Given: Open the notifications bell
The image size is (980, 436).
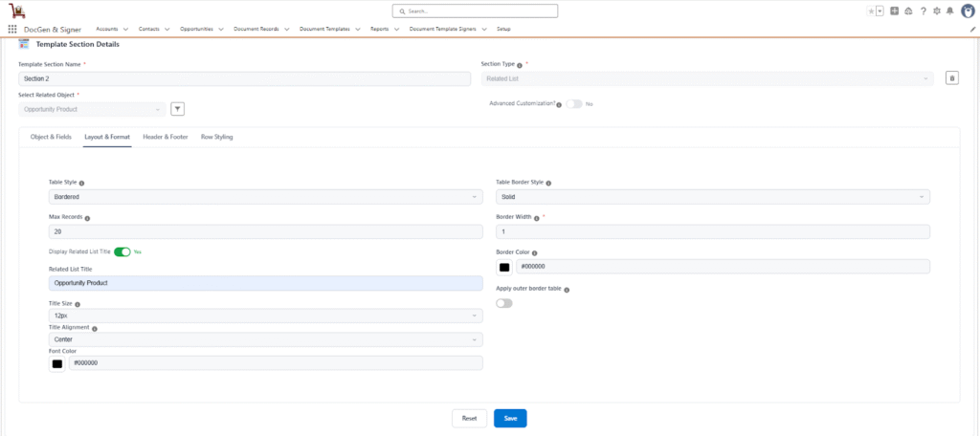Looking at the screenshot, I should (948, 11).
